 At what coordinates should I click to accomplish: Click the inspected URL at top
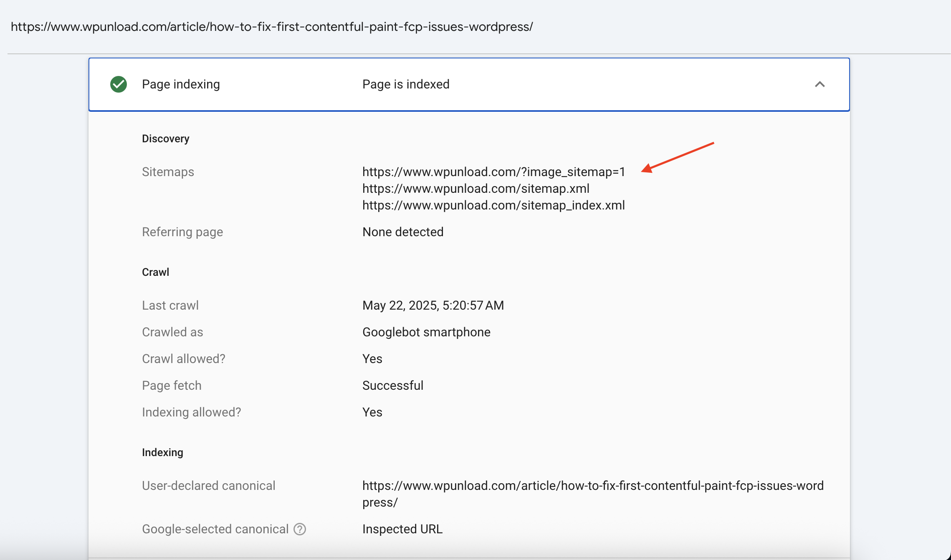pyautogui.click(x=272, y=27)
